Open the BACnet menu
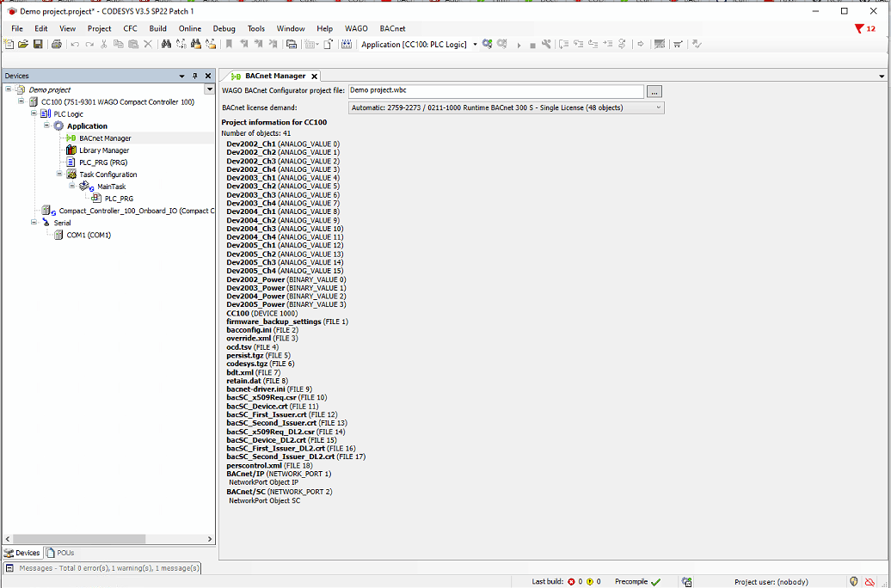This screenshot has width=891, height=588. [x=393, y=28]
